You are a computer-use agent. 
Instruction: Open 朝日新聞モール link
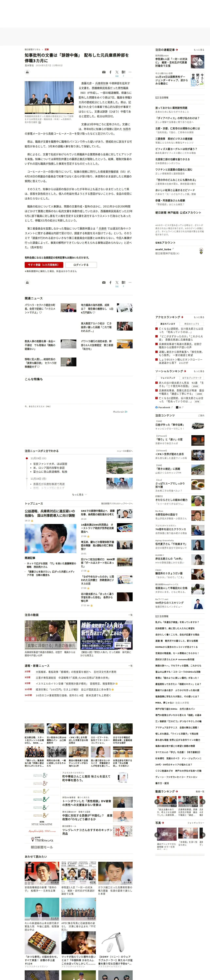42,847
